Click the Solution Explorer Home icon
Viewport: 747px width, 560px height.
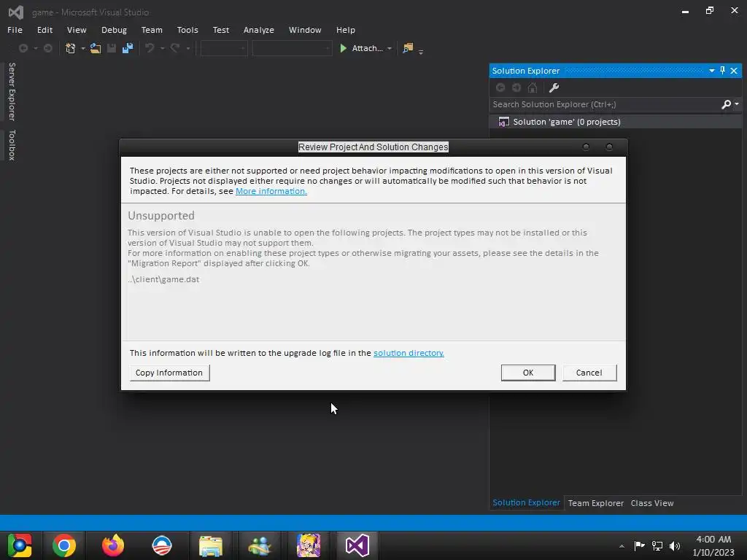(533, 87)
